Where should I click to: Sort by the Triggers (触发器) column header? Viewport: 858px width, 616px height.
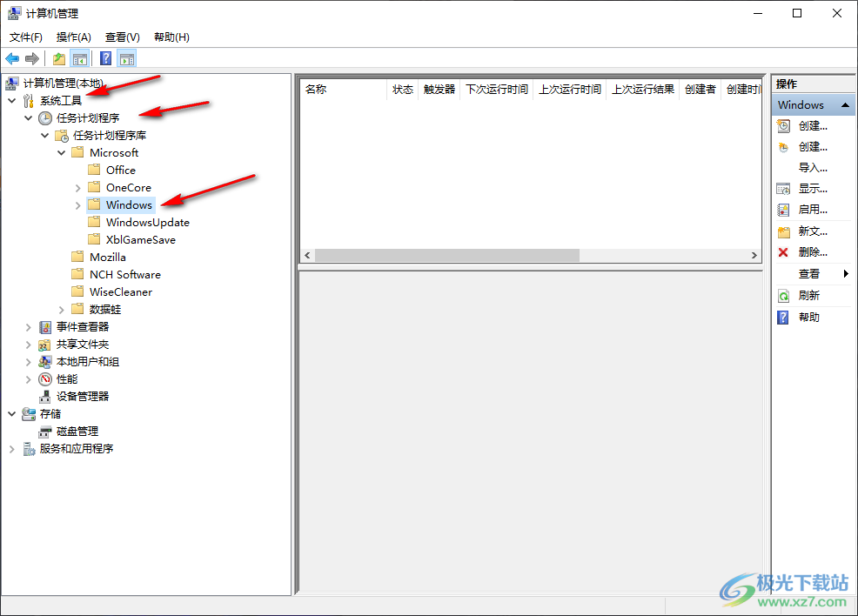[x=439, y=89]
